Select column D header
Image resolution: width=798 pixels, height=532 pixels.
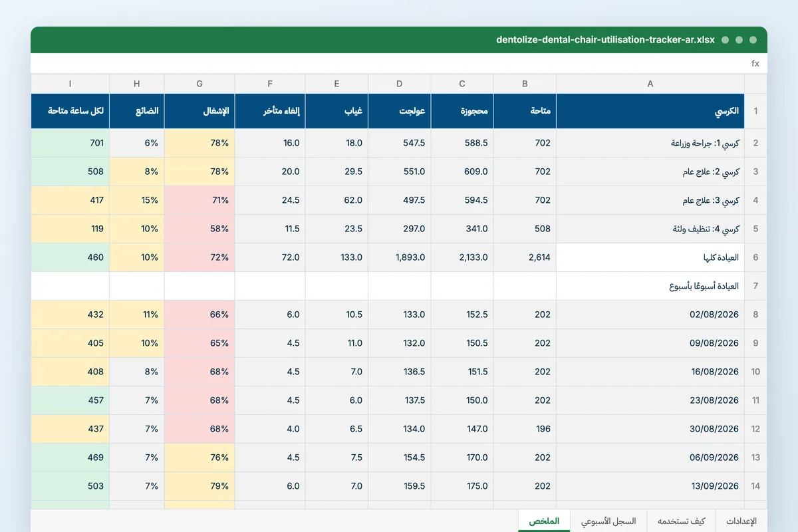pos(400,84)
